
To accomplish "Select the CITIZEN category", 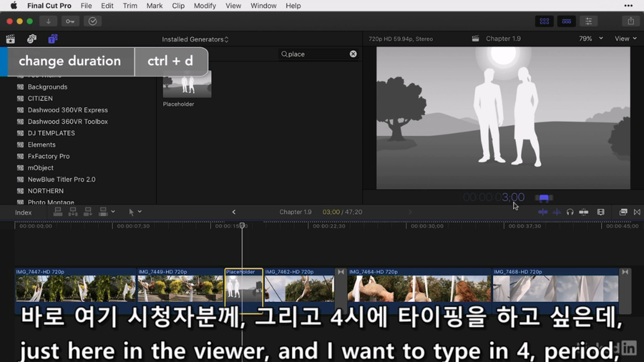I will tap(40, 99).
